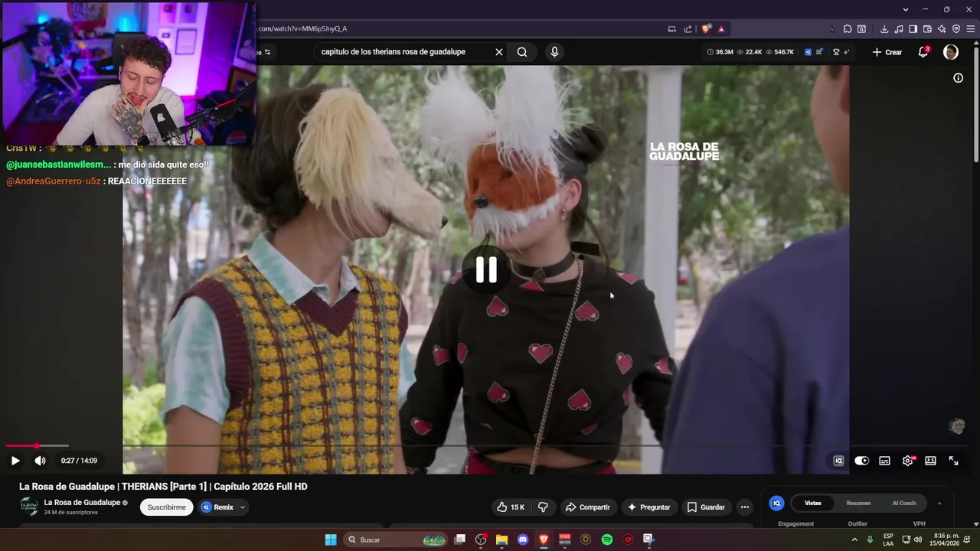The width and height of the screenshot is (980, 551).
Task: Open browser downloads icon
Action: pos(884,29)
